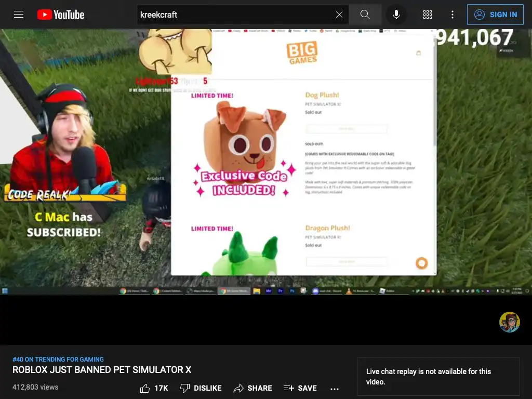The height and width of the screenshot is (399, 532).
Task: Open the YouTube hamburger guide menu
Action: pos(19,15)
